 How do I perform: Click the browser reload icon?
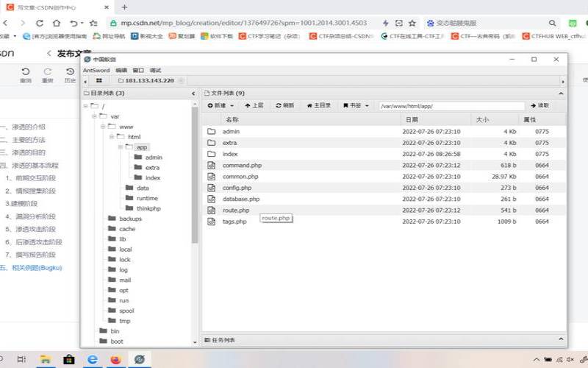coord(37,24)
